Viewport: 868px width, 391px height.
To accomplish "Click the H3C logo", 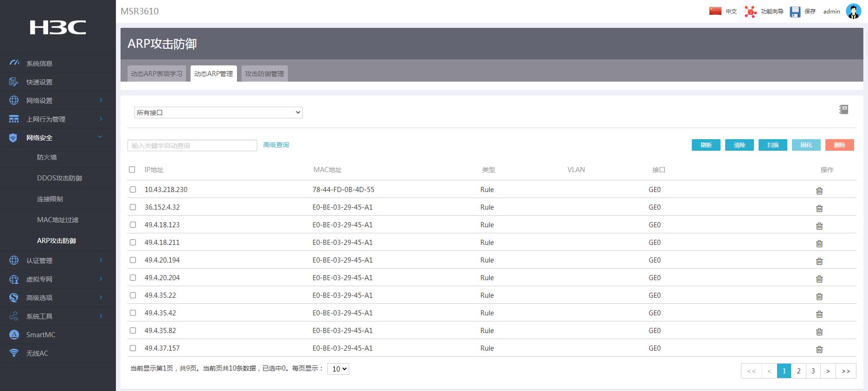I will 58,27.
